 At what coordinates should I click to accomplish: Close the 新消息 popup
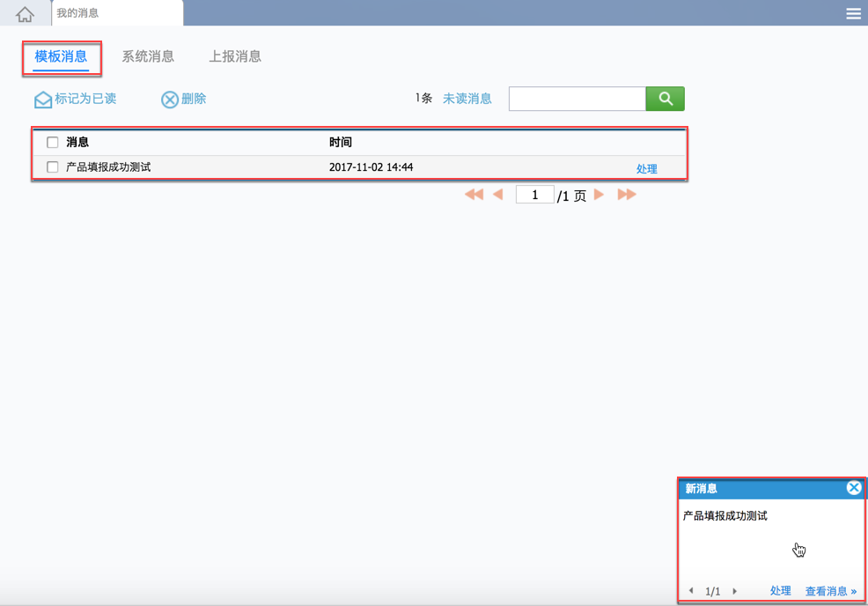[854, 487]
